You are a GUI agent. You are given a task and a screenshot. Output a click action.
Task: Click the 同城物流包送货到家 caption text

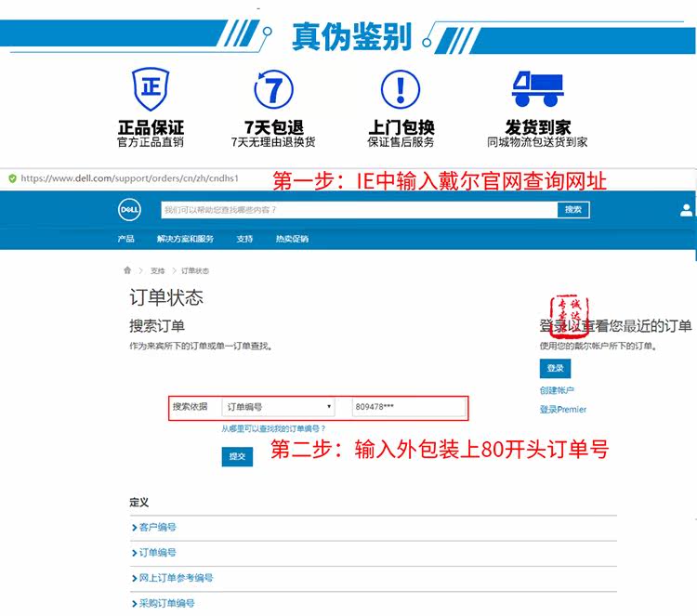pos(537,142)
